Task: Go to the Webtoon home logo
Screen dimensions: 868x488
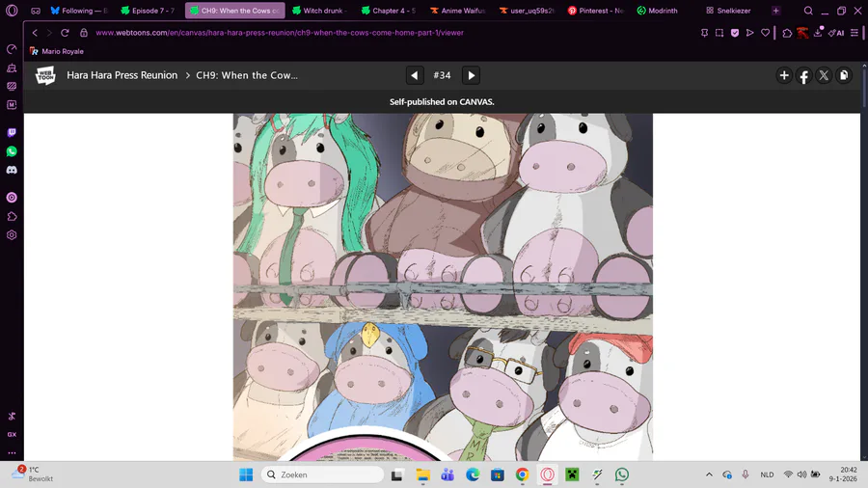Action: click(45, 75)
